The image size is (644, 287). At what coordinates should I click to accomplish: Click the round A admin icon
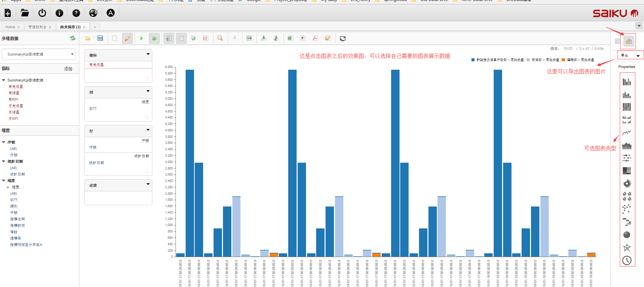111,13
